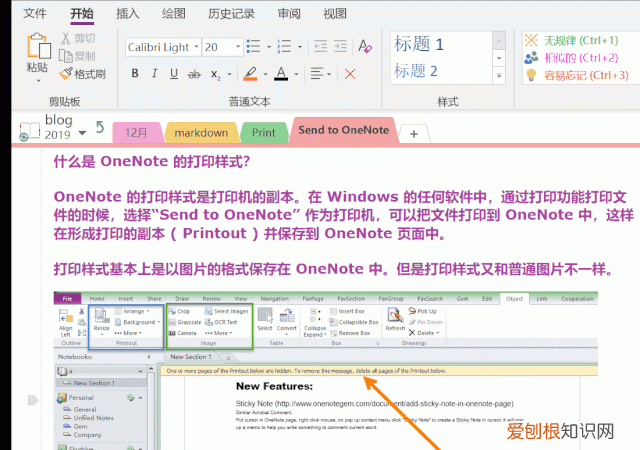Open the 文件 menu

[35, 13]
